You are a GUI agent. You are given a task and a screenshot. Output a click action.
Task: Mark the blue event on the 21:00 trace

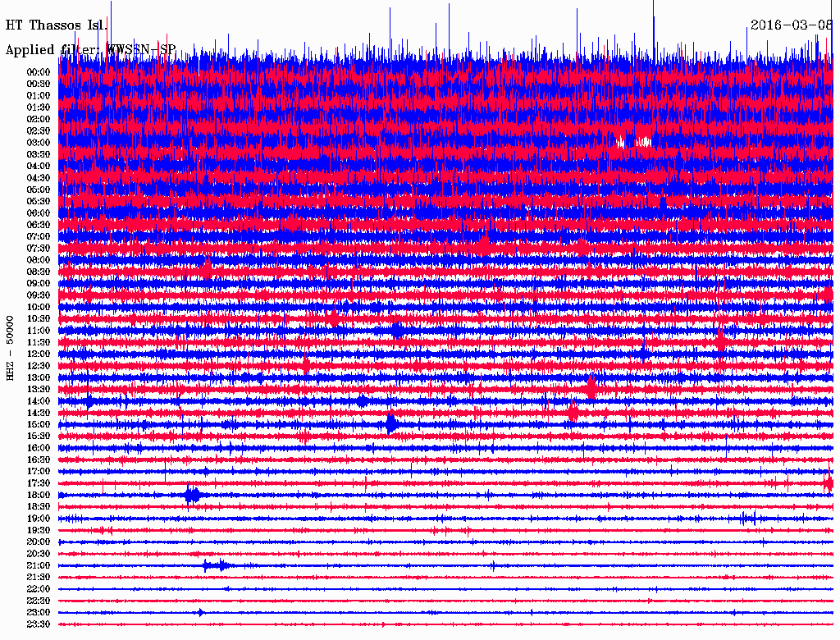pyautogui.click(x=216, y=565)
